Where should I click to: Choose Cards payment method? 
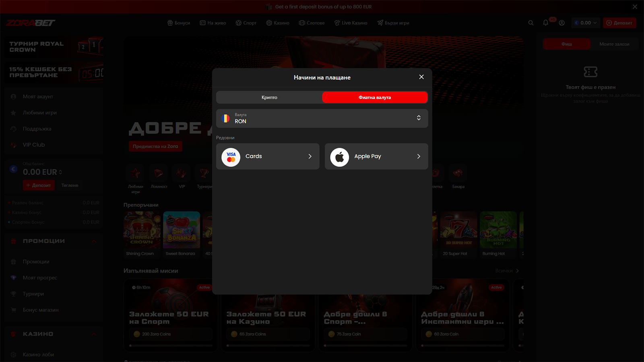[268, 156]
